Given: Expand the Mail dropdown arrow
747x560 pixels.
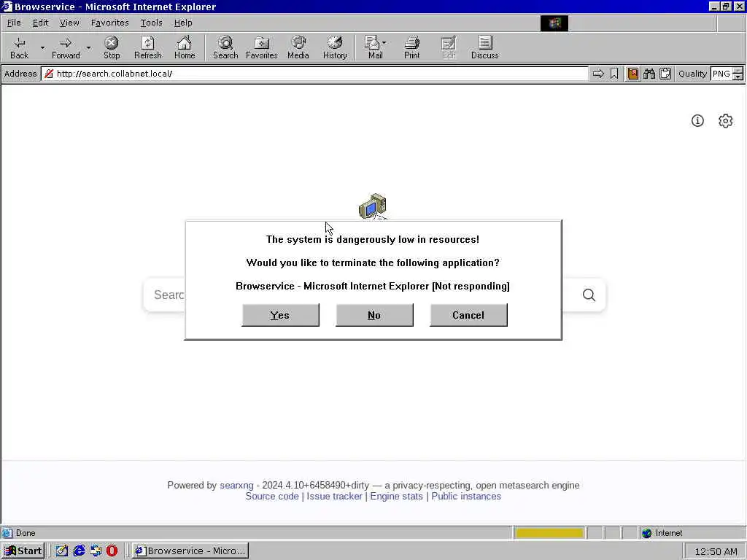Looking at the screenshot, I should pos(384,42).
